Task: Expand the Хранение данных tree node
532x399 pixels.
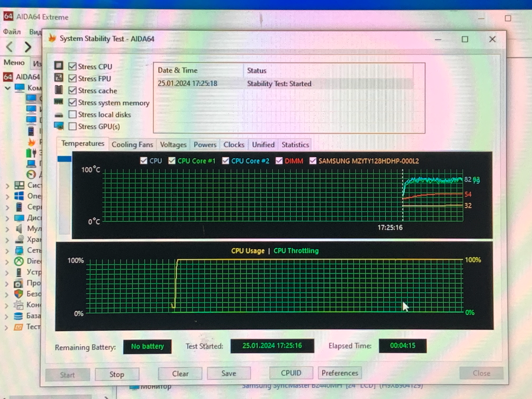Action: pyautogui.click(x=7, y=240)
